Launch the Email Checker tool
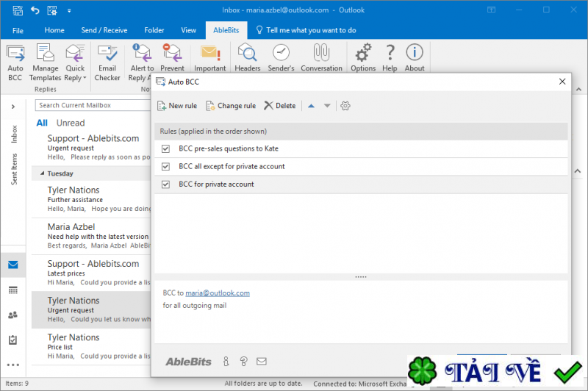 [x=107, y=62]
